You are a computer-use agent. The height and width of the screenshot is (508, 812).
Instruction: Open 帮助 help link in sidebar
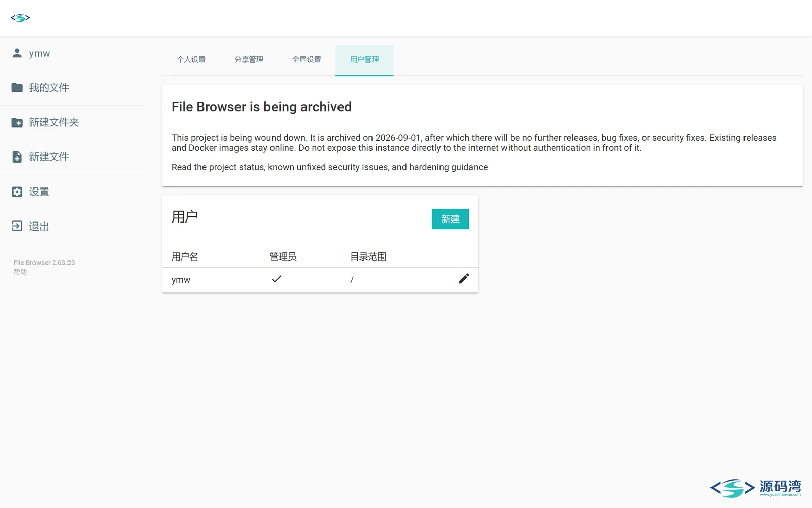pyautogui.click(x=20, y=272)
